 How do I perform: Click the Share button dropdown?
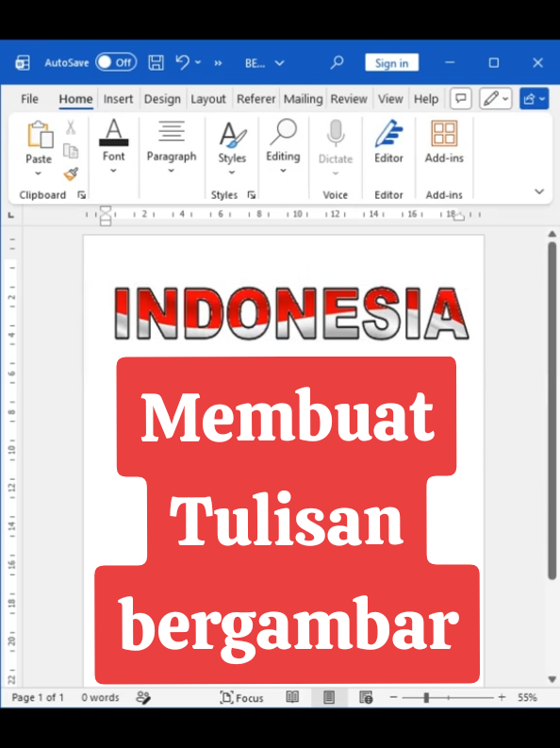pos(534,99)
